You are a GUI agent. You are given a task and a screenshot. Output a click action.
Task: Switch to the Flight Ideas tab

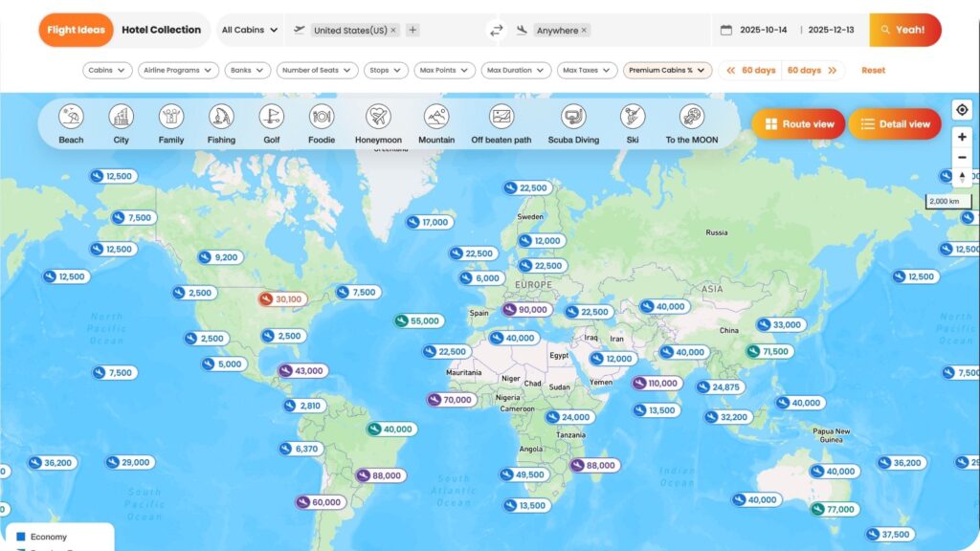tap(76, 30)
